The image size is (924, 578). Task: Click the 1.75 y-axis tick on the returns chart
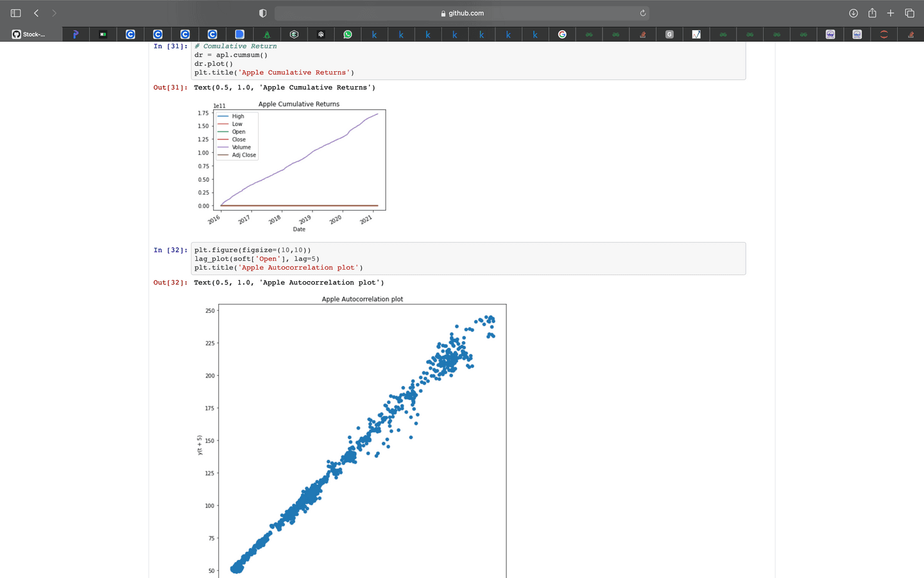pos(203,113)
